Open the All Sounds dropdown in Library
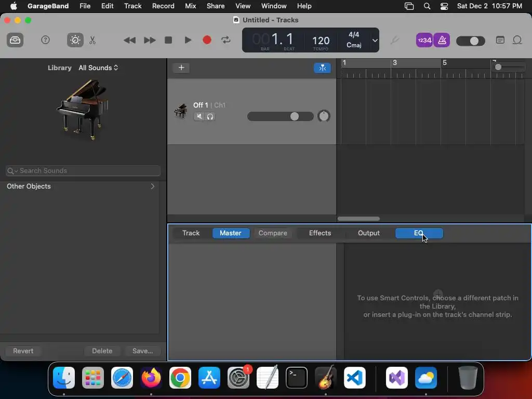Image resolution: width=532 pixels, height=399 pixels. point(98,68)
